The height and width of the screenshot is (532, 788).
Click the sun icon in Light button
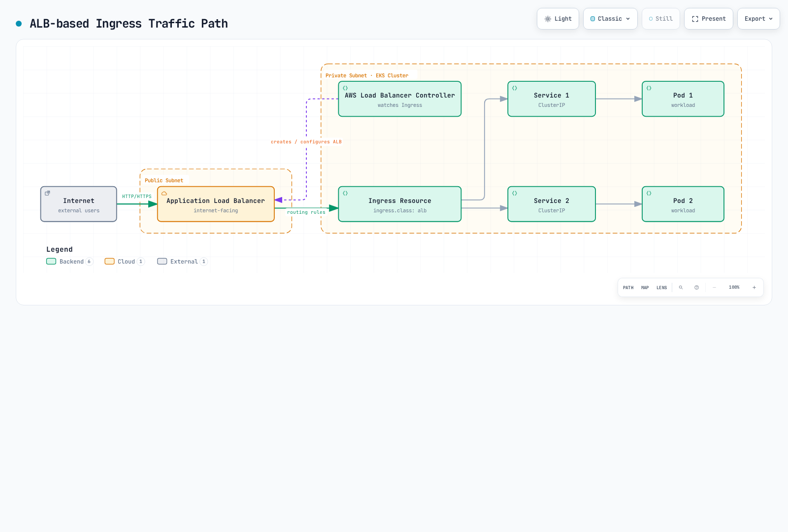(x=548, y=19)
